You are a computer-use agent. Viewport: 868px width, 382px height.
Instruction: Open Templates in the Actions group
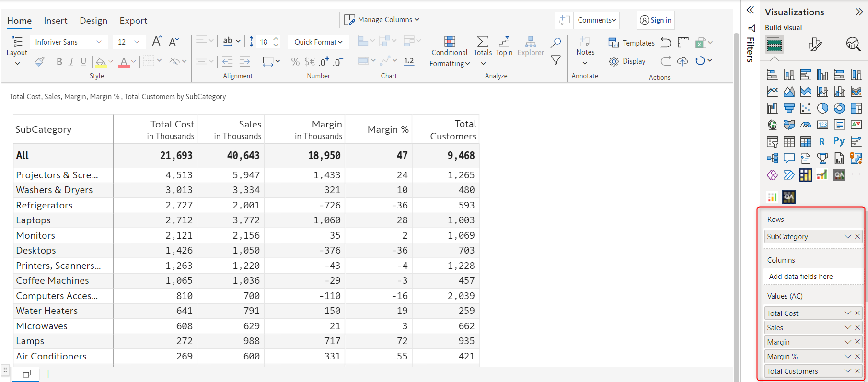click(632, 43)
